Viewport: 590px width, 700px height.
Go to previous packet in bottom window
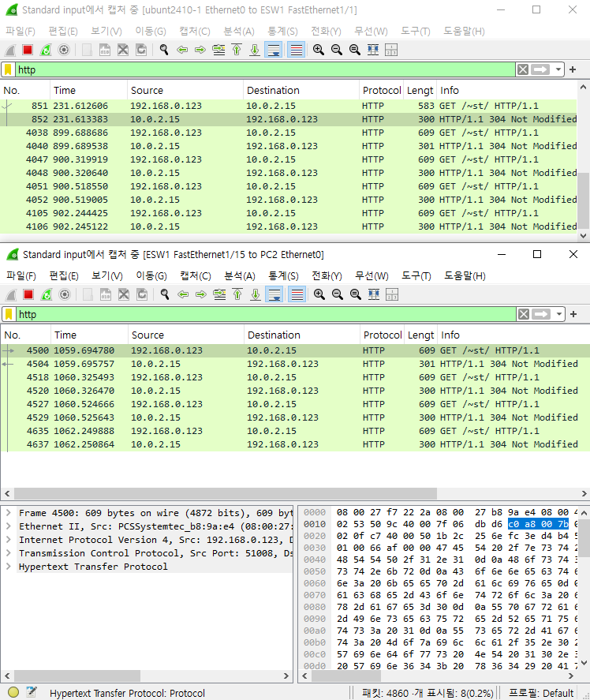point(183,294)
